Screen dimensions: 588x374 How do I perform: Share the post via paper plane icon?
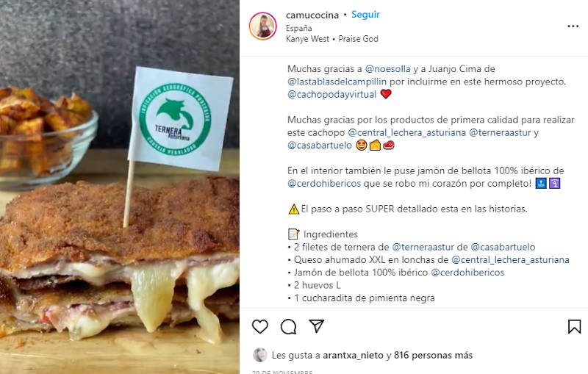click(x=317, y=326)
